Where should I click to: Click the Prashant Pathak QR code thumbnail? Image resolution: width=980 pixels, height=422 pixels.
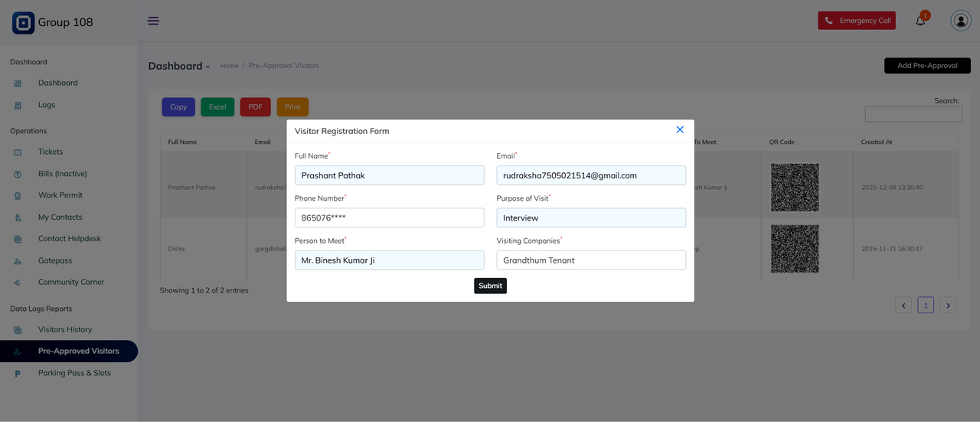tap(795, 188)
